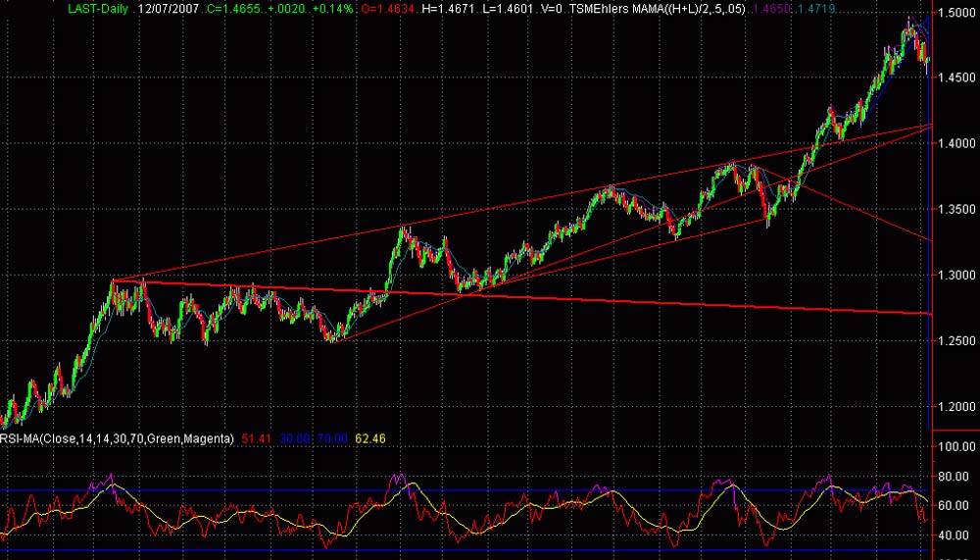Click the 1.2000 price axis label
Screen dimensions: 980x560
coord(955,406)
